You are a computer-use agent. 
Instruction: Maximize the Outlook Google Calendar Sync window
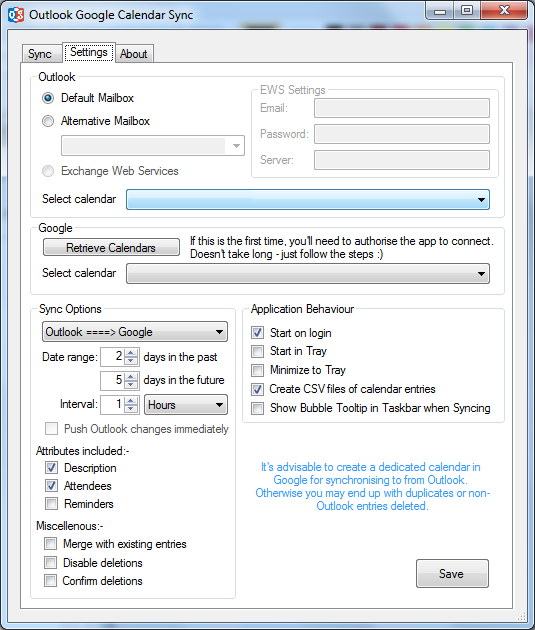pyautogui.click(x=467, y=11)
